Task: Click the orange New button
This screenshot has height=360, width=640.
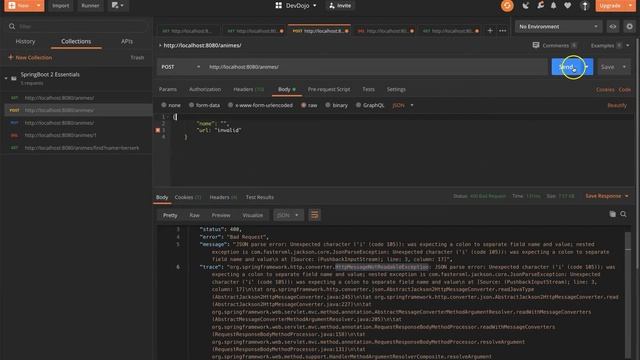Action: [19, 6]
